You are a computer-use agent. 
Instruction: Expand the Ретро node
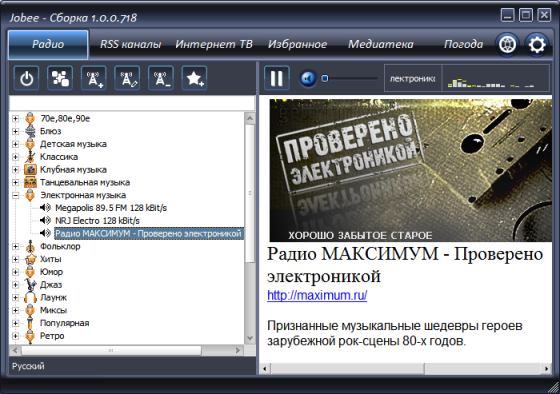pos(15,336)
